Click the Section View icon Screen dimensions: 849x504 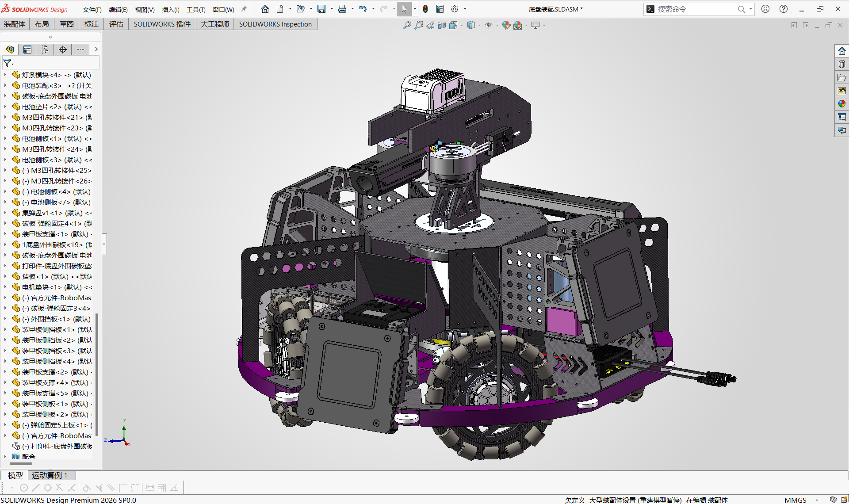point(442,25)
